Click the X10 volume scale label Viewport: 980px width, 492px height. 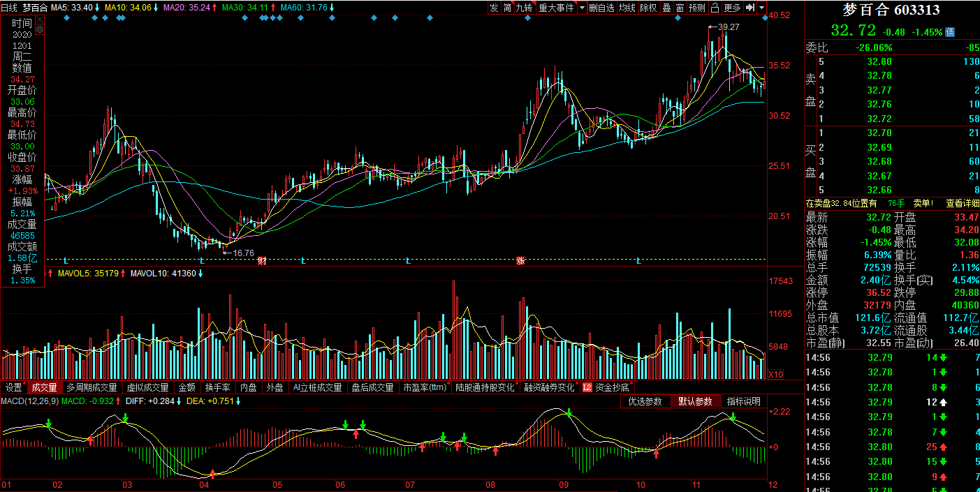775,375
